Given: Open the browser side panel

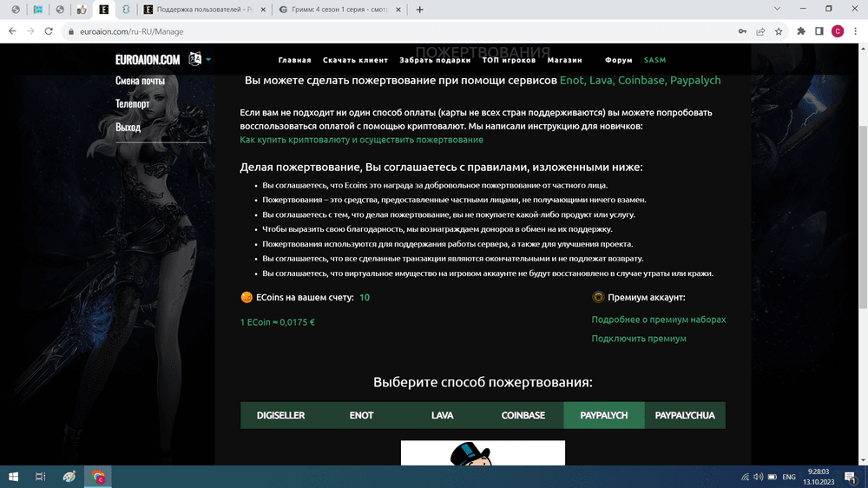Looking at the screenshot, I should 819,31.
